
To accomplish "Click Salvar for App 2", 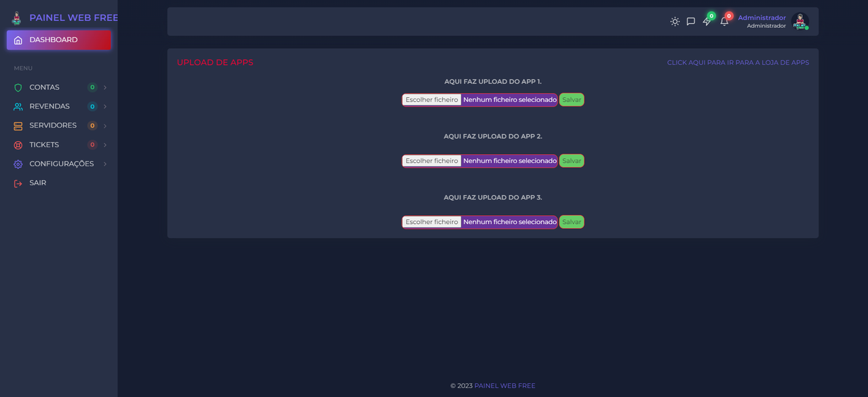I will 572,161.
